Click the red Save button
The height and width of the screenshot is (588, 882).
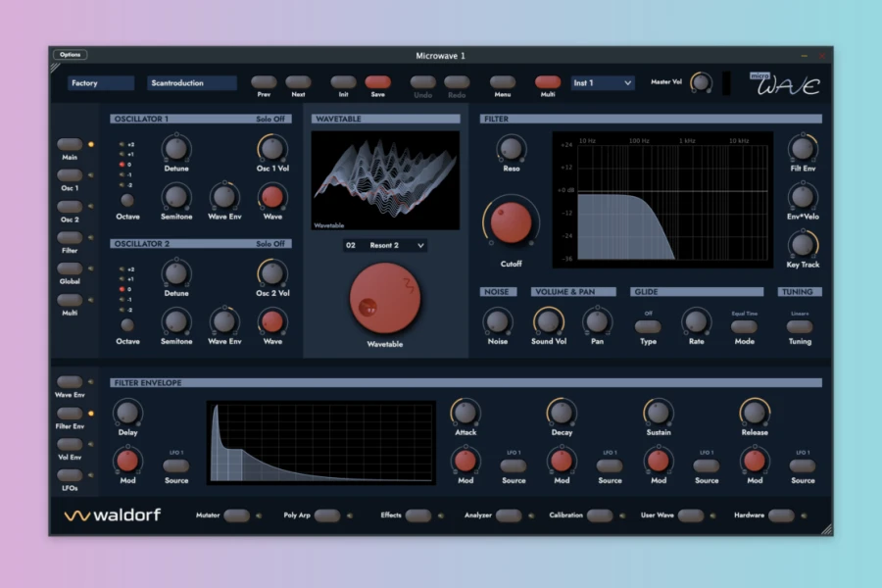point(378,82)
